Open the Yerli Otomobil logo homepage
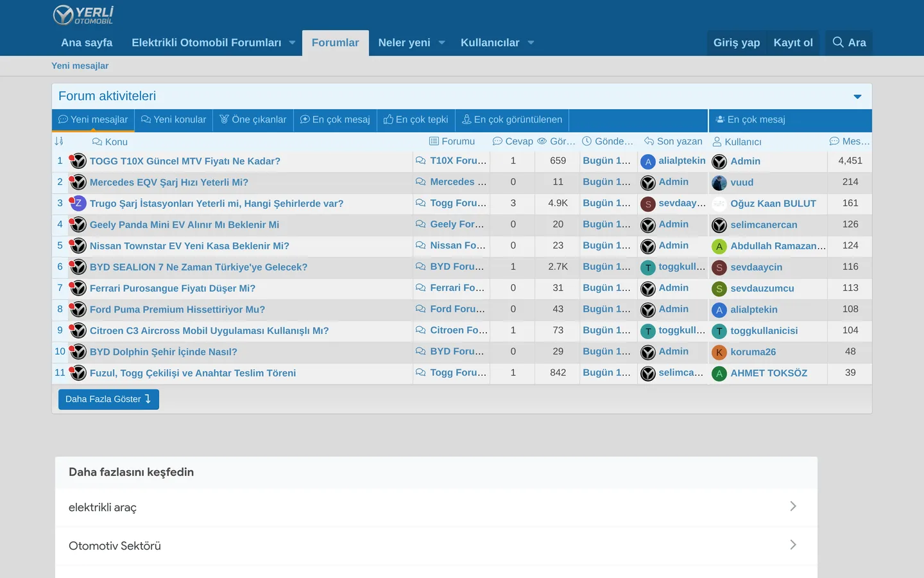This screenshot has width=924, height=578. coord(83,15)
